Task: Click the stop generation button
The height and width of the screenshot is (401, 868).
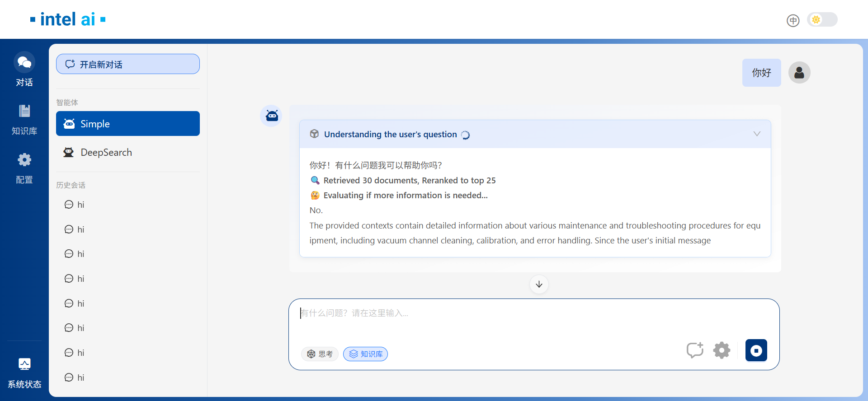Action: click(x=756, y=350)
